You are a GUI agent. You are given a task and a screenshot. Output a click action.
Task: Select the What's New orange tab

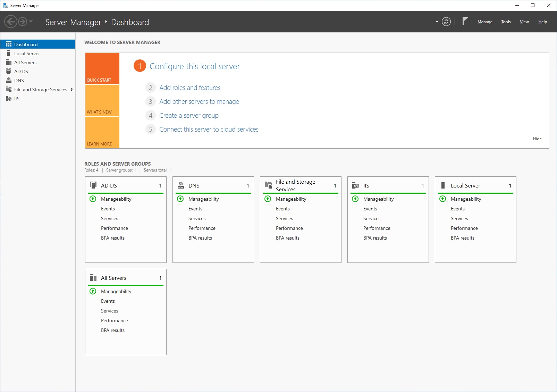coord(102,100)
